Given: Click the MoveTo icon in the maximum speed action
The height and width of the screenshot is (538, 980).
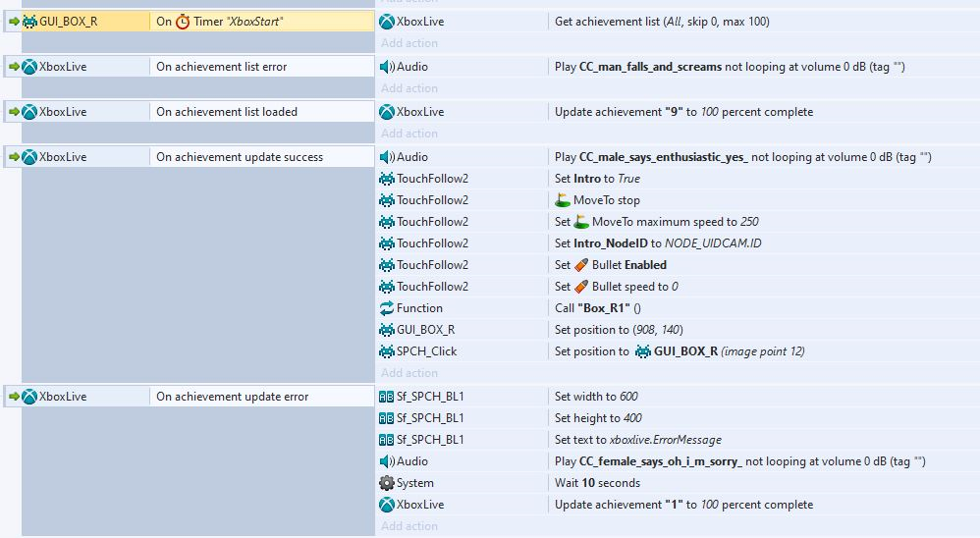Looking at the screenshot, I should click(x=581, y=221).
